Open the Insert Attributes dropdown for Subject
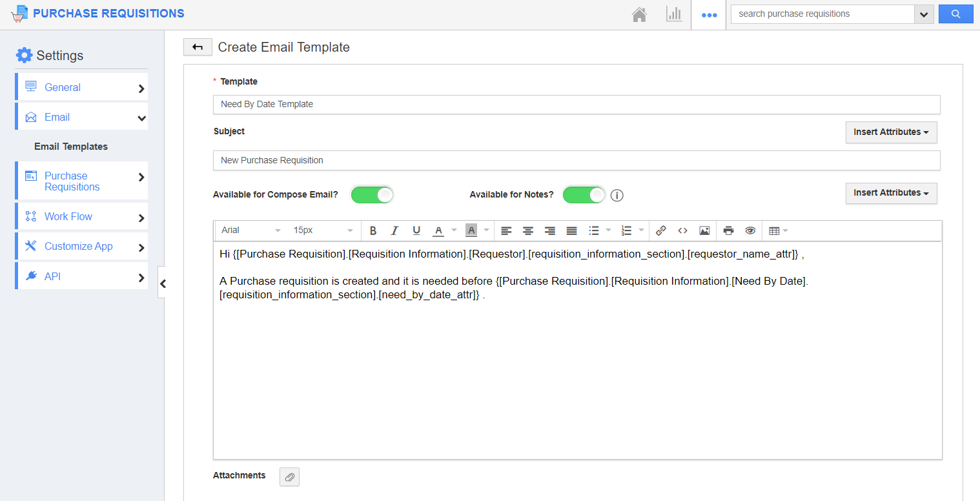980x501 pixels. click(x=891, y=132)
